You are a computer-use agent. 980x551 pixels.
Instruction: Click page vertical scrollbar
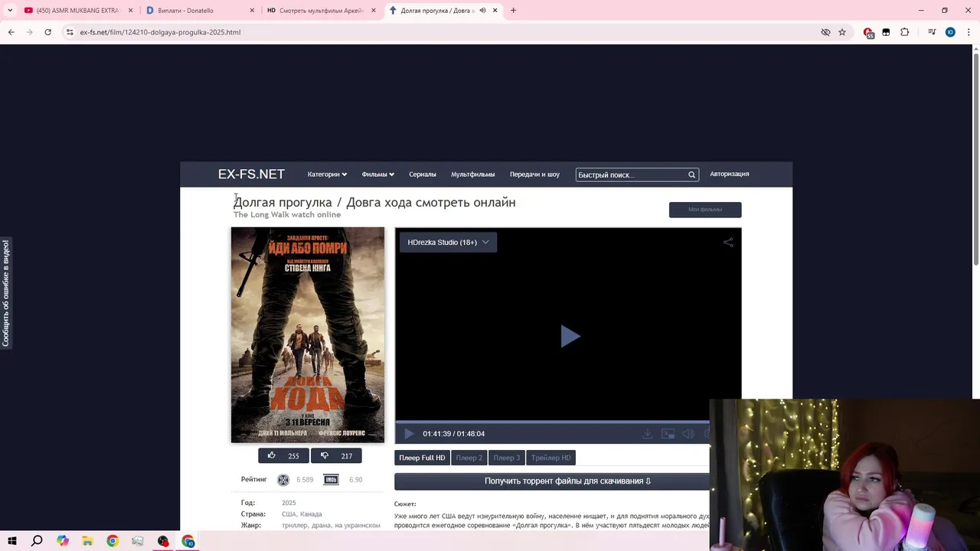[x=975, y=161]
